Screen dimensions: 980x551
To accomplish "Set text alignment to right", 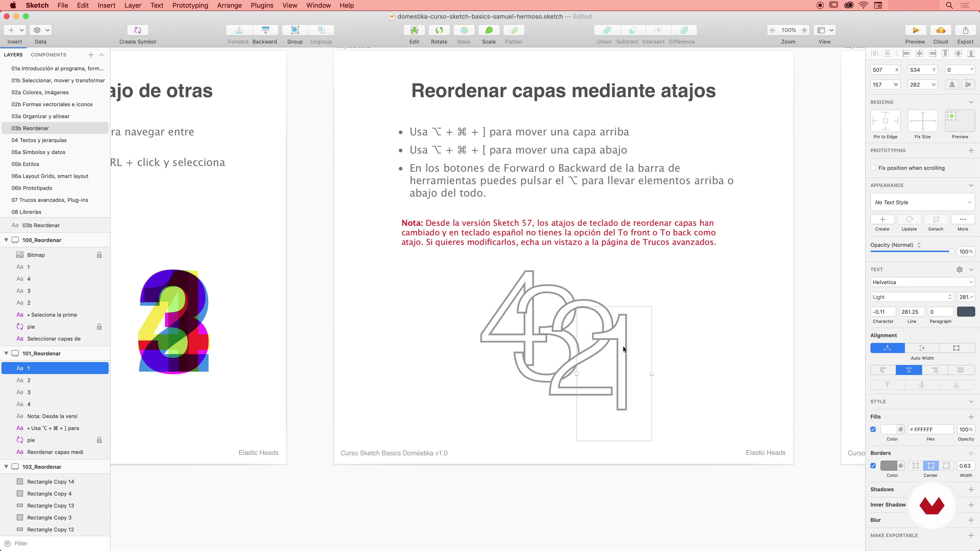I will (935, 370).
